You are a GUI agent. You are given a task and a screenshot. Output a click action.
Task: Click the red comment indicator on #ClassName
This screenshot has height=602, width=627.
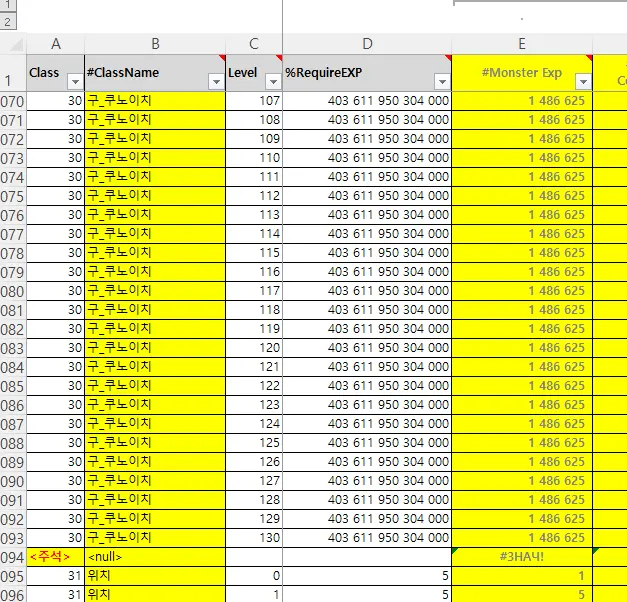click(x=222, y=58)
